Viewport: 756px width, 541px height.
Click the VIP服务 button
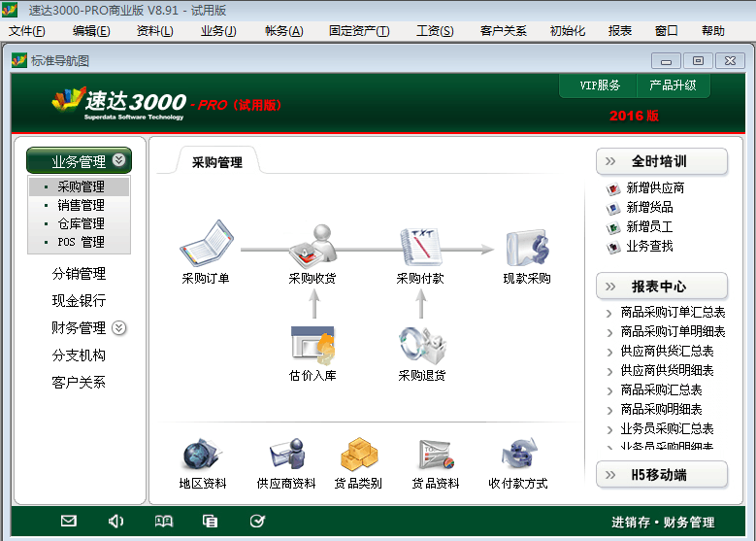pyautogui.click(x=600, y=85)
